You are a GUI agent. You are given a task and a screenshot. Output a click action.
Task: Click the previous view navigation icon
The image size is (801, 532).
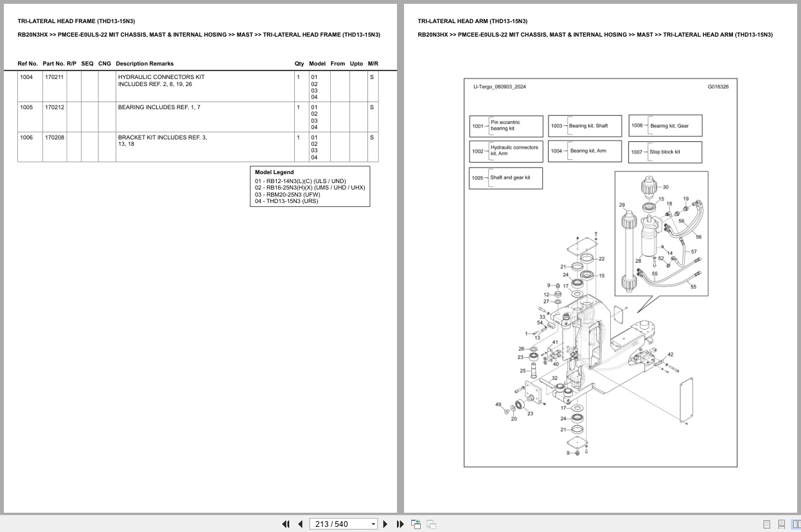point(416,524)
